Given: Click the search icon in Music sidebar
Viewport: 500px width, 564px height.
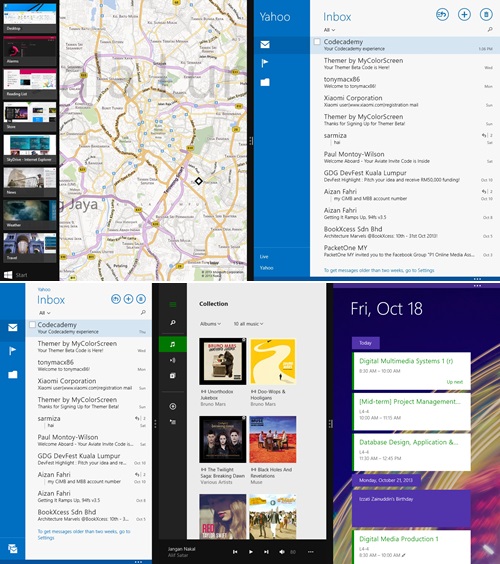Looking at the screenshot, I should [173, 323].
